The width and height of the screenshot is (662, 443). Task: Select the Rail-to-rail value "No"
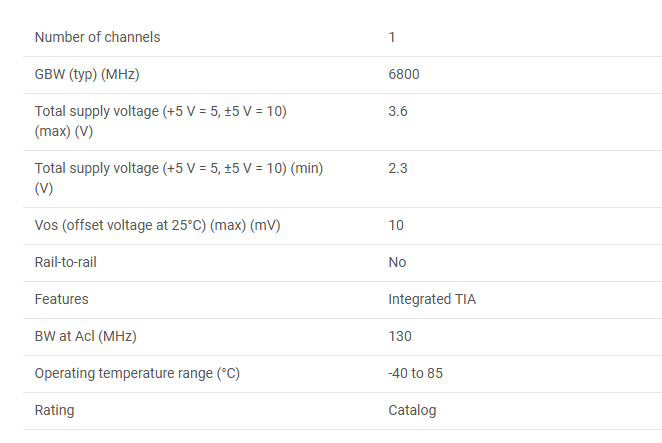click(x=398, y=262)
